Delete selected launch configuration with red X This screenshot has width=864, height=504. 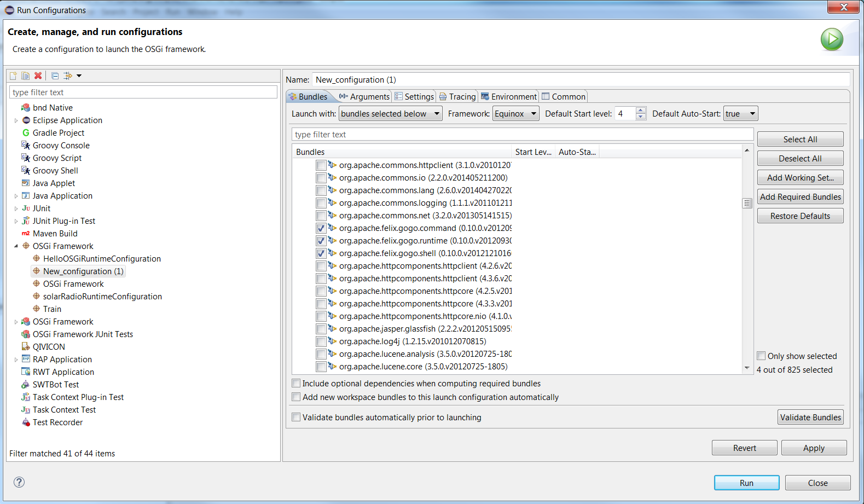(38, 76)
